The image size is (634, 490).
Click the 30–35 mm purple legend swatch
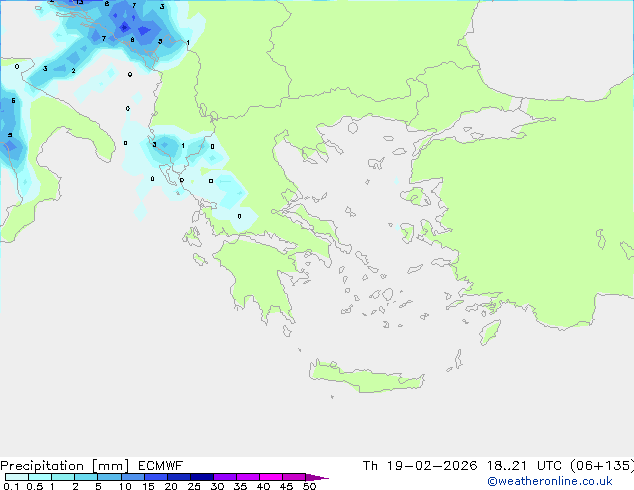pyautogui.click(x=225, y=477)
